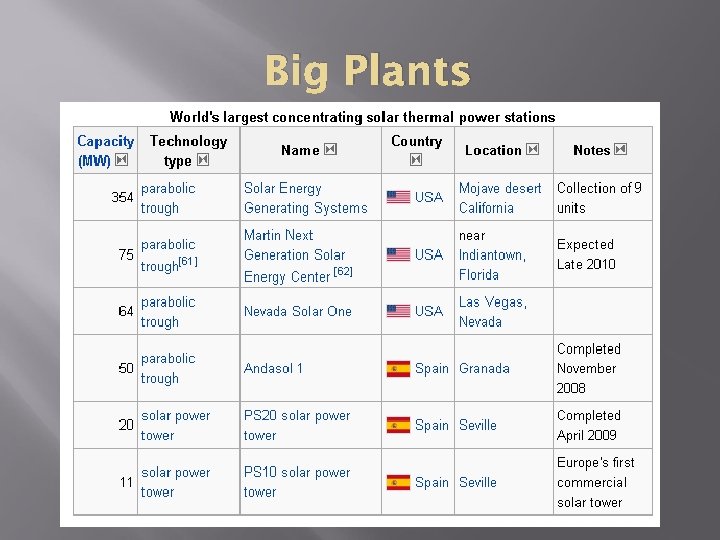720x540 pixels.
Task: Click the Spain flag in the Andasol 1 row
Action: (x=399, y=368)
